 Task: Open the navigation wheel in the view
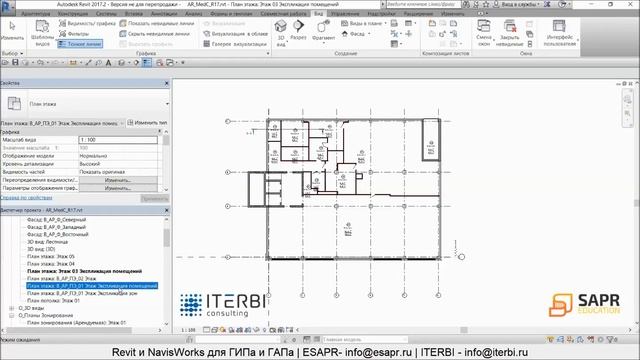coord(628,99)
